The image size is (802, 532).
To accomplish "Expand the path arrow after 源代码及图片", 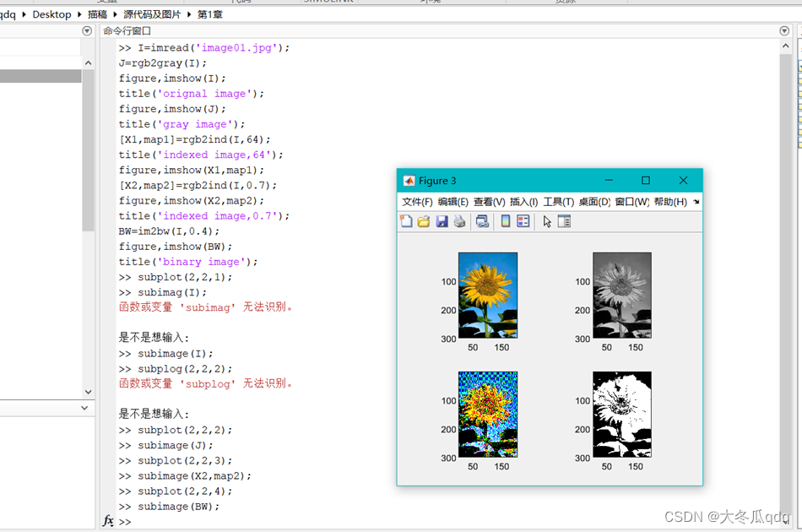I will tap(189, 14).
